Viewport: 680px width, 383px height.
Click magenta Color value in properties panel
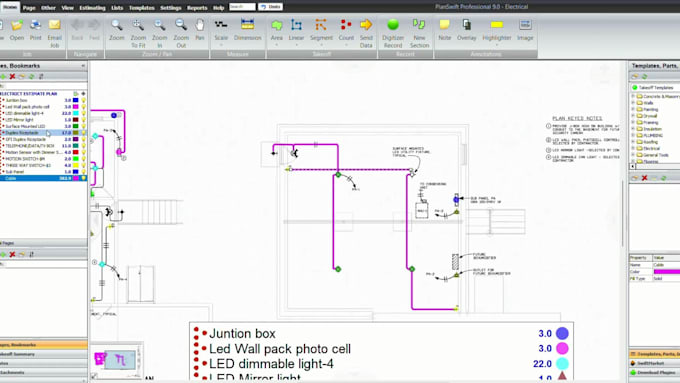pos(667,272)
